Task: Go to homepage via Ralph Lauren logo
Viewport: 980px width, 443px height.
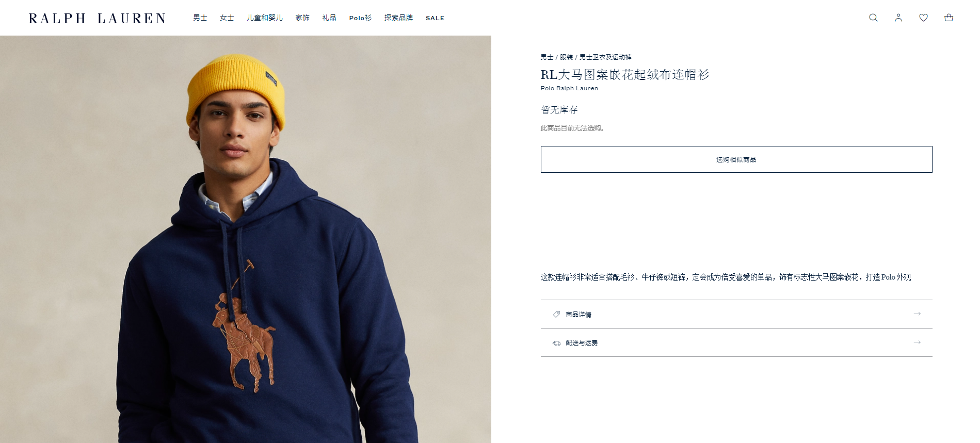Action: [x=97, y=19]
